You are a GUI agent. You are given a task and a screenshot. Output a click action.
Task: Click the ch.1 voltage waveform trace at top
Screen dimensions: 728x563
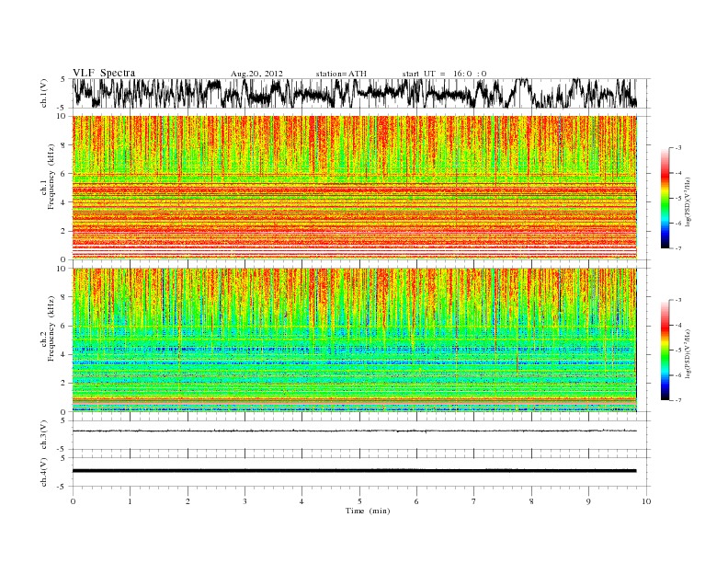click(x=355, y=93)
